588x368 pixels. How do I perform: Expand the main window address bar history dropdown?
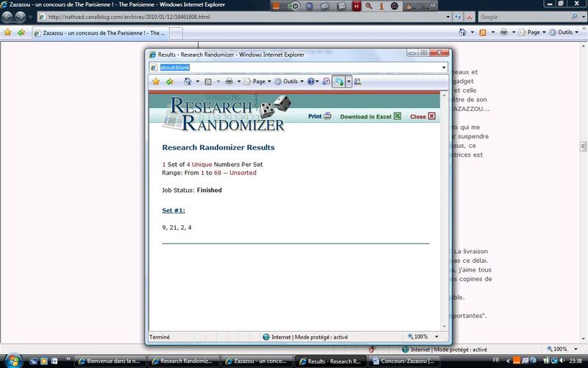448,17
